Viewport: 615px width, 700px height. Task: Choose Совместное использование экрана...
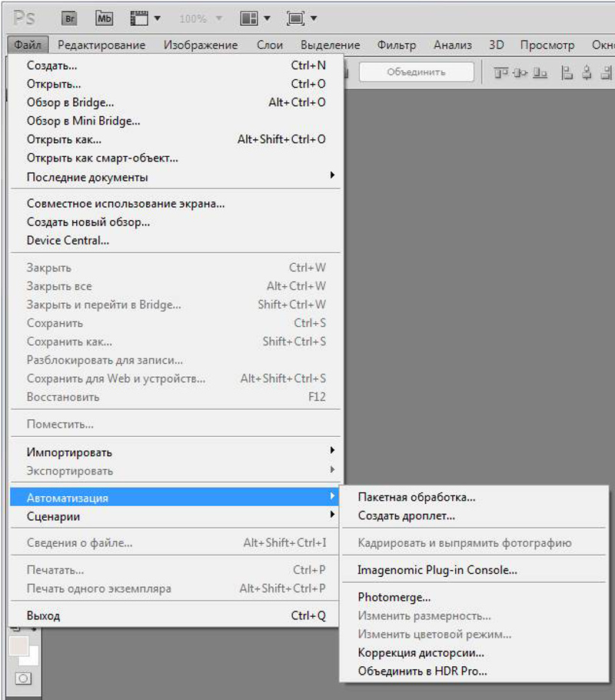click(x=175, y=203)
